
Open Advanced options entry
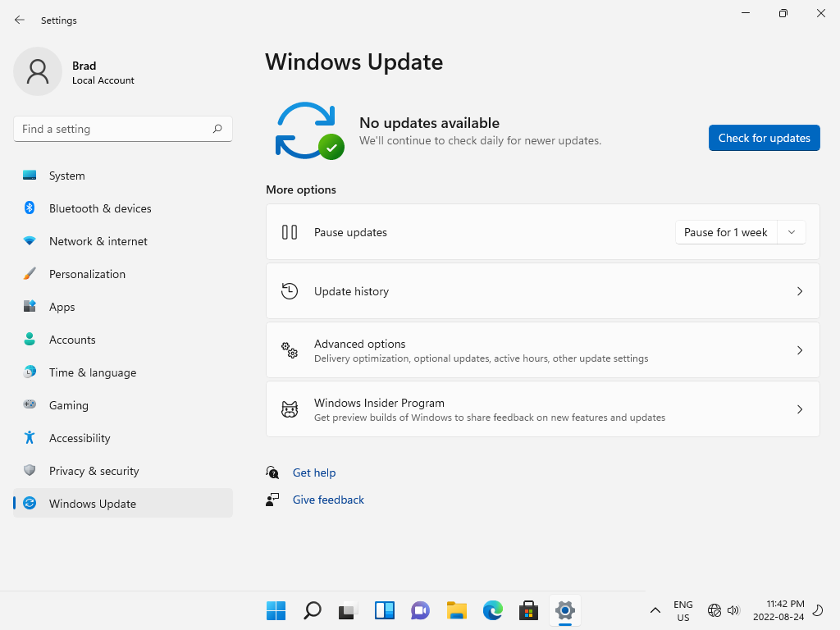[543, 350]
